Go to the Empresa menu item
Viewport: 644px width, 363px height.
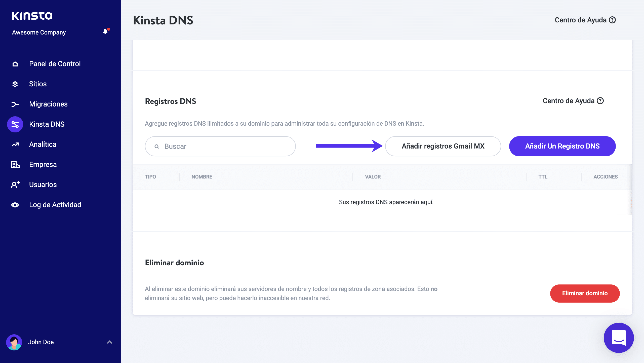coord(43,165)
